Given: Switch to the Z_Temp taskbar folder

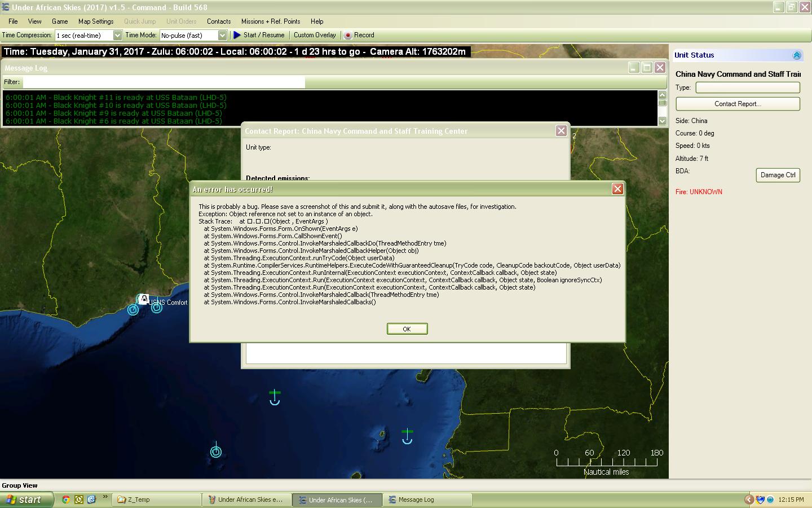Looking at the screenshot, I should [x=158, y=500].
